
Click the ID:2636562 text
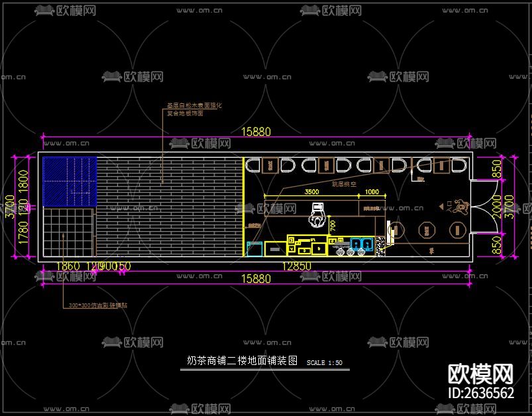[x=481, y=393]
